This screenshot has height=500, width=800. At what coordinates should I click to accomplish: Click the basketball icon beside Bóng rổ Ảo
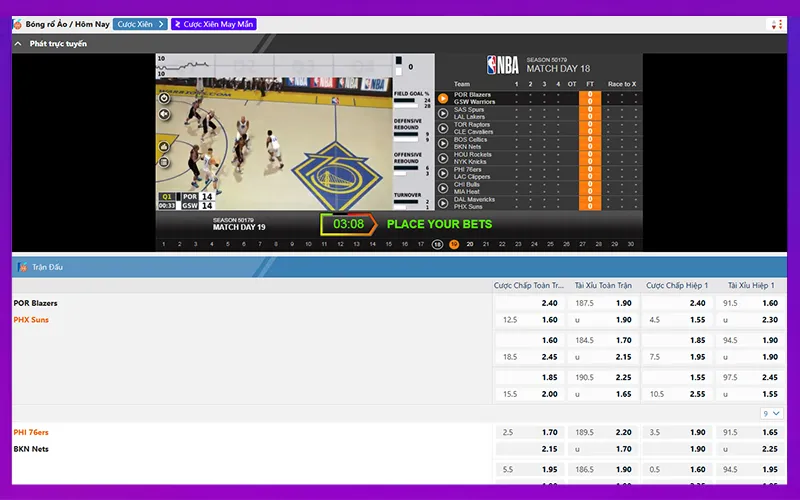18,24
